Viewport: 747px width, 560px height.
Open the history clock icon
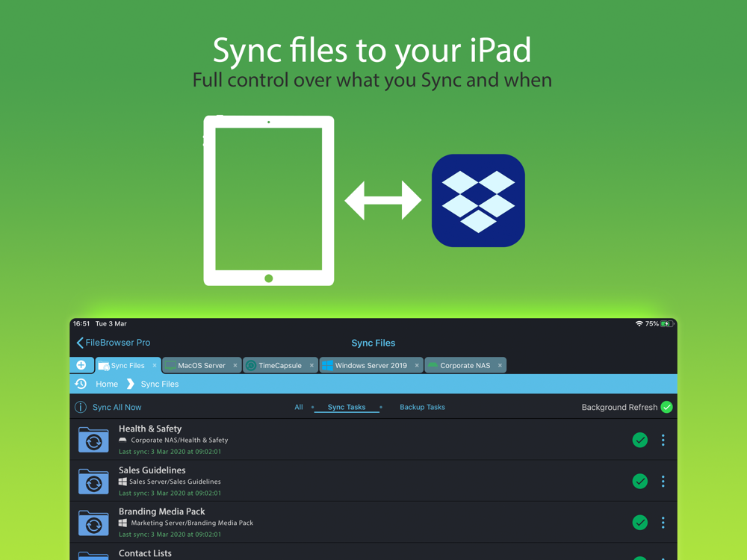81,384
